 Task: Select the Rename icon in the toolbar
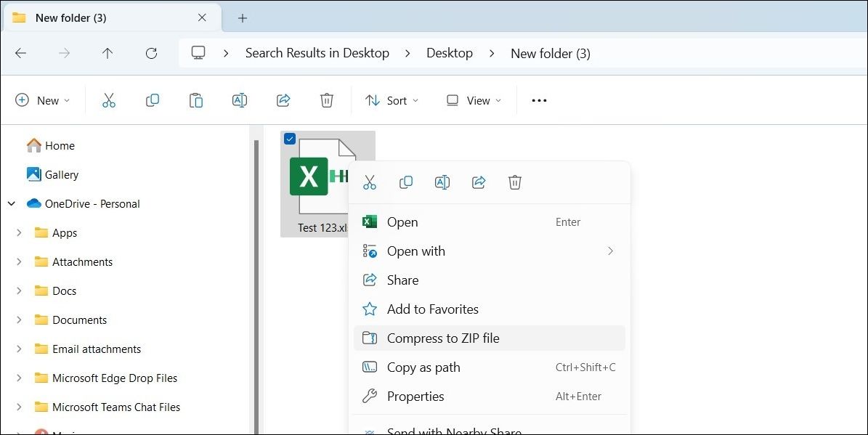[x=240, y=99]
